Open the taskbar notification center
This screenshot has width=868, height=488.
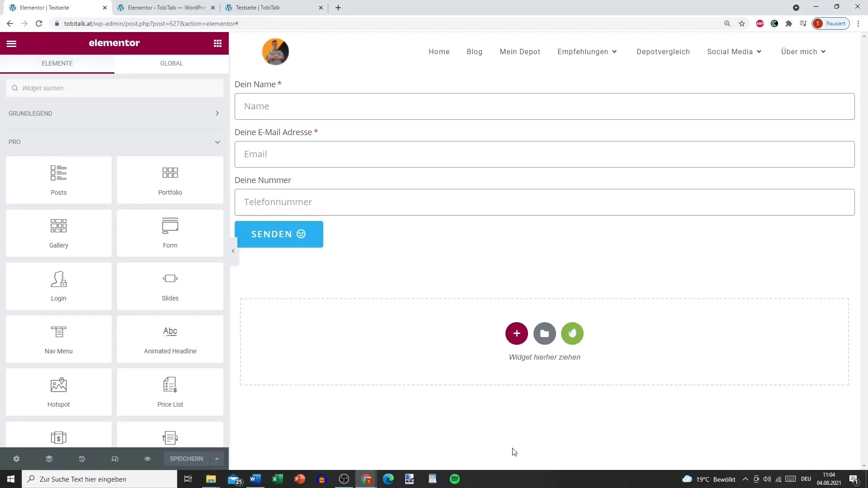point(854,479)
